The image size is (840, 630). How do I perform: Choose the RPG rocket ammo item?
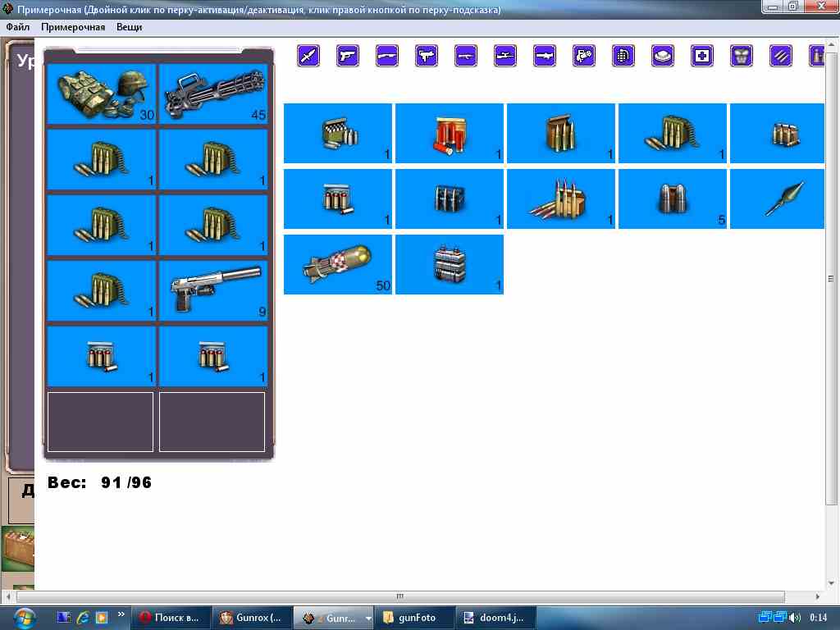777,199
